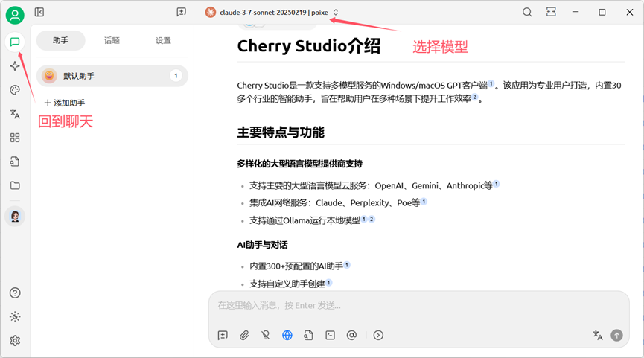Open citation 2 after '提升工作效率'
Screen dimensions: 644x358
point(475,97)
